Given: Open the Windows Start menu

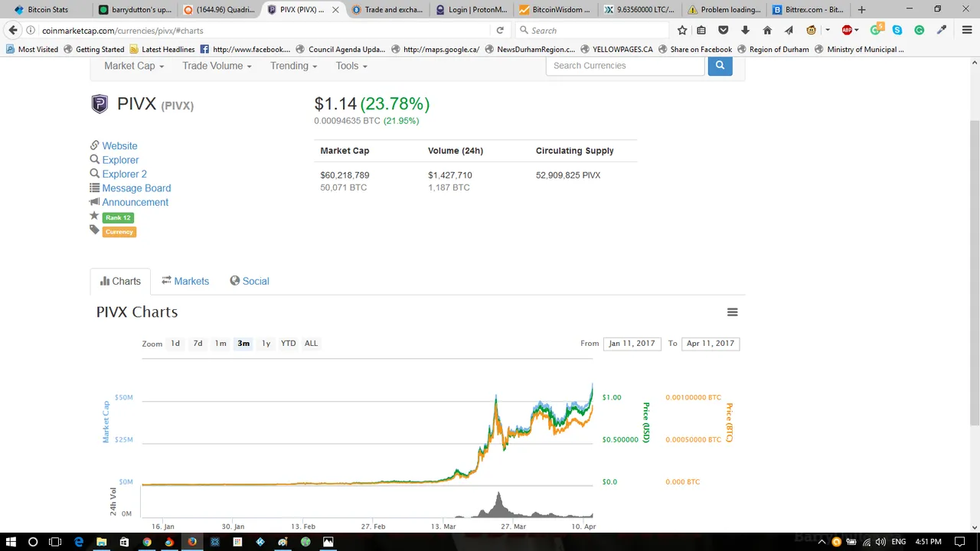Looking at the screenshot, I should pyautogui.click(x=11, y=542).
